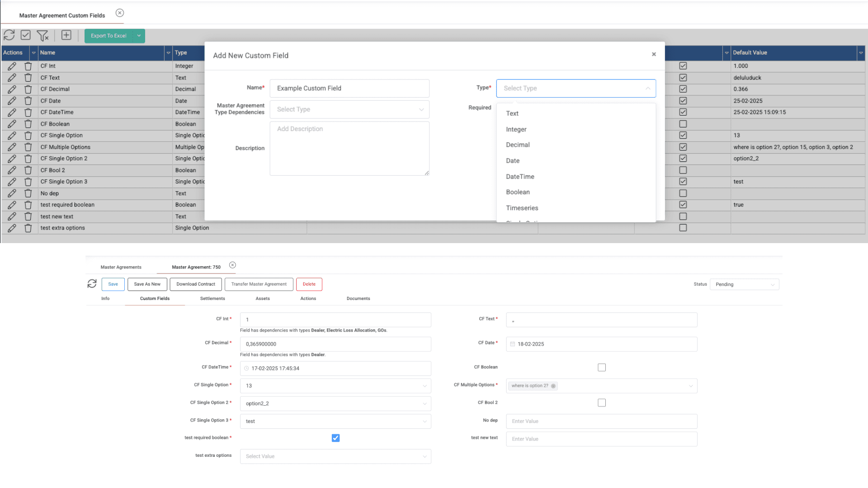Viewport: 868px width, 488px height.
Task: Toggle the checkbox in the No dep table row
Action: point(683,193)
